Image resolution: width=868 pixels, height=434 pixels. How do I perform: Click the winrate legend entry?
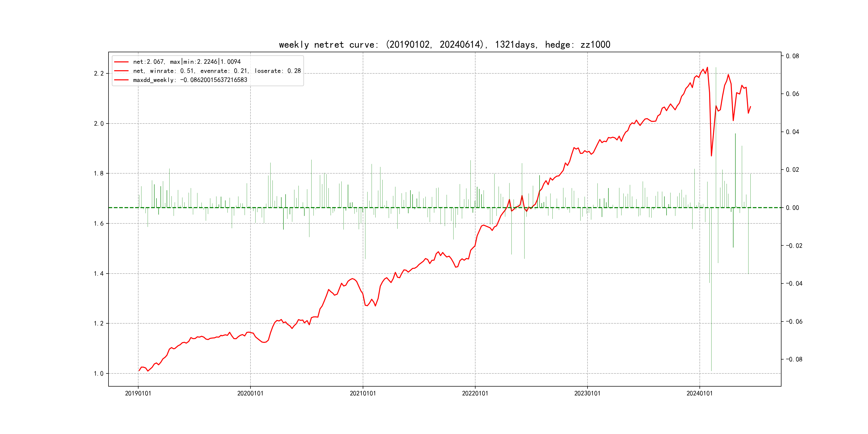(217, 71)
